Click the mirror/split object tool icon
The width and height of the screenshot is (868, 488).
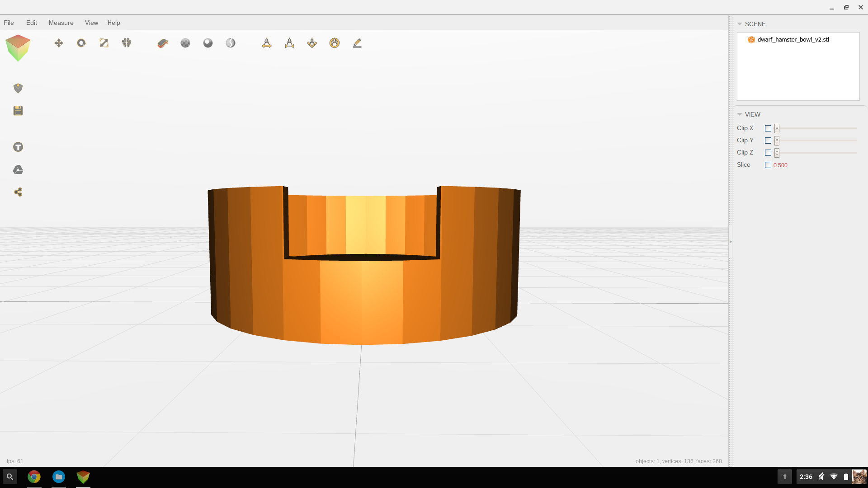click(x=127, y=43)
